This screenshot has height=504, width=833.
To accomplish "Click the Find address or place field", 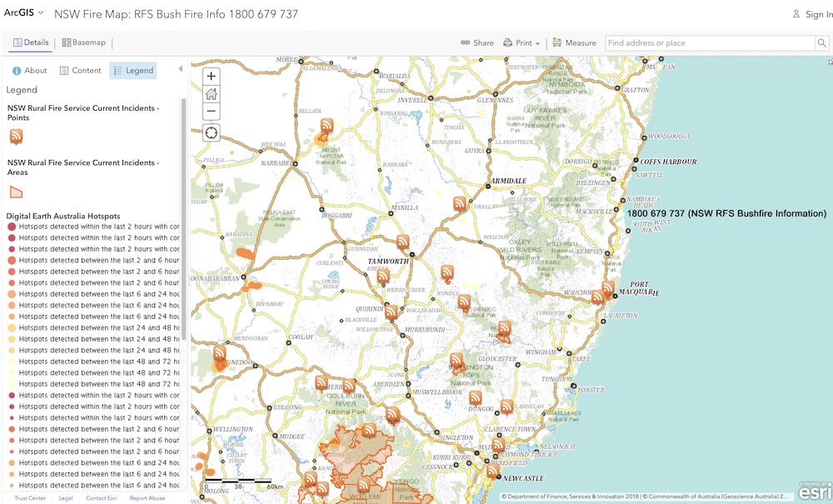I will tap(711, 43).
